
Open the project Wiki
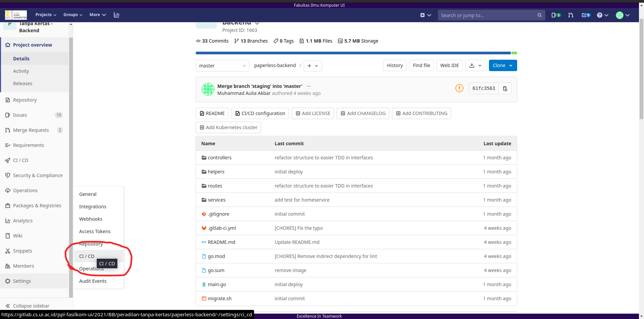pyautogui.click(x=18, y=236)
